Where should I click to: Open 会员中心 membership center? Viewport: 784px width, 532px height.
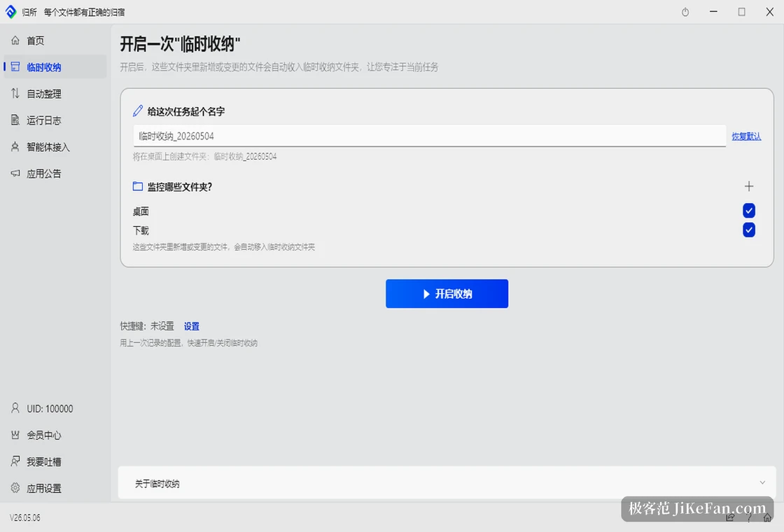pos(55,435)
